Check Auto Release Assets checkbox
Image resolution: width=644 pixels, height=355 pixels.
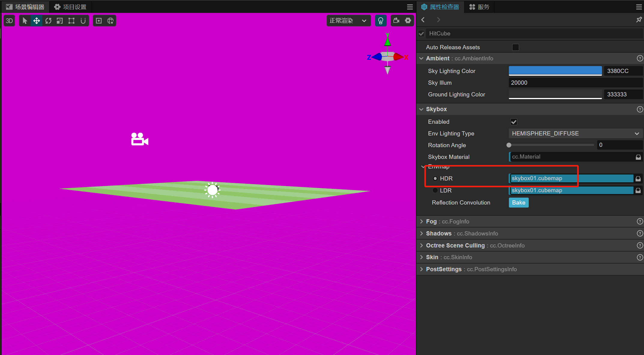pyautogui.click(x=516, y=47)
